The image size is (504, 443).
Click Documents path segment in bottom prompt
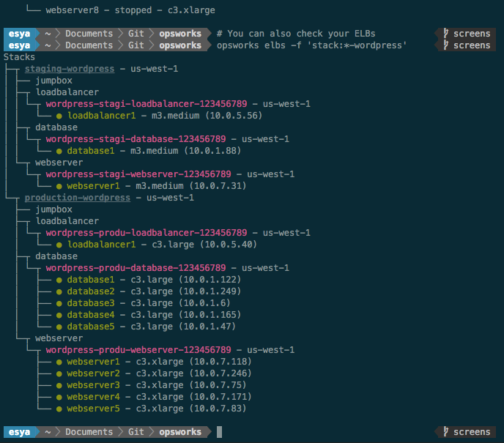pyautogui.click(x=89, y=432)
